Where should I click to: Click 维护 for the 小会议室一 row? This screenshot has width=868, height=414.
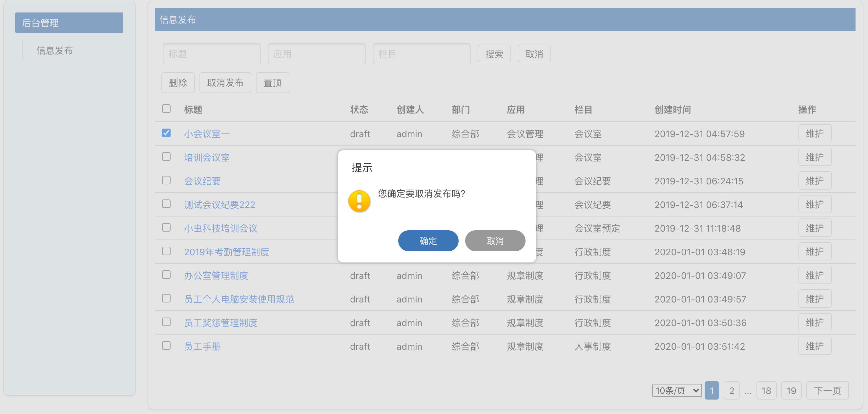coord(815,134)
